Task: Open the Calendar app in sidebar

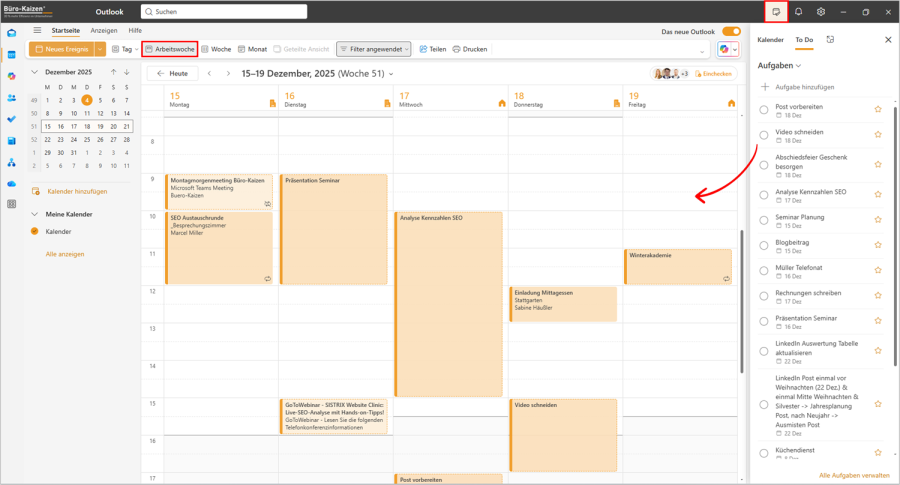Action: 11,55
